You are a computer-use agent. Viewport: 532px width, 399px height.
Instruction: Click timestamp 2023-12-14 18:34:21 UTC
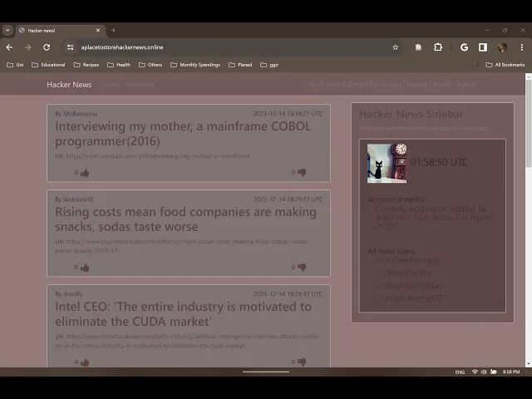[288, 114]
